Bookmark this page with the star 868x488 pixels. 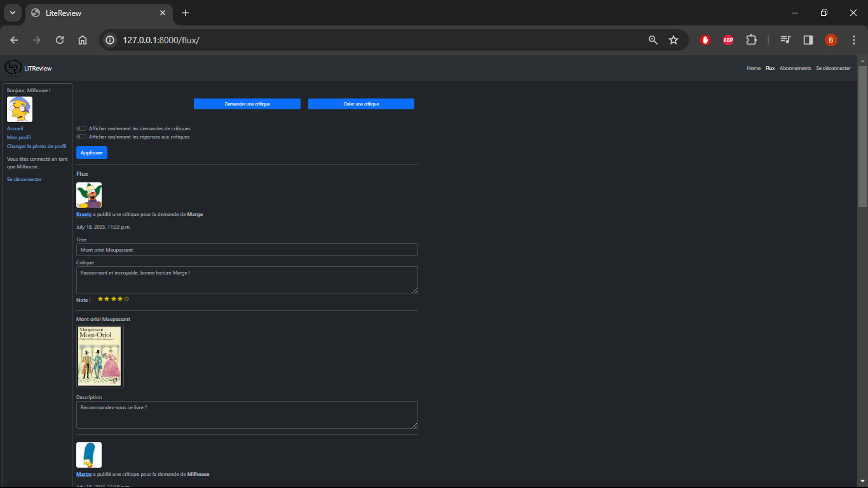674,40
